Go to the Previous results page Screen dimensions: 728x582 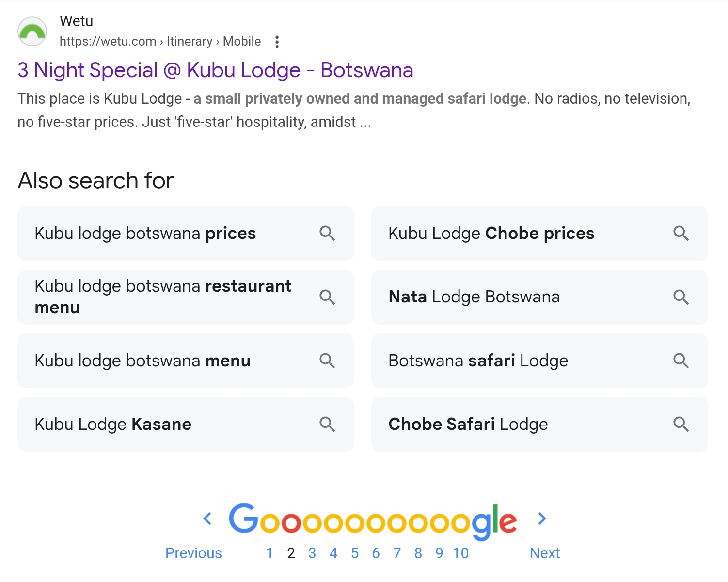click(x=193, y=552)
